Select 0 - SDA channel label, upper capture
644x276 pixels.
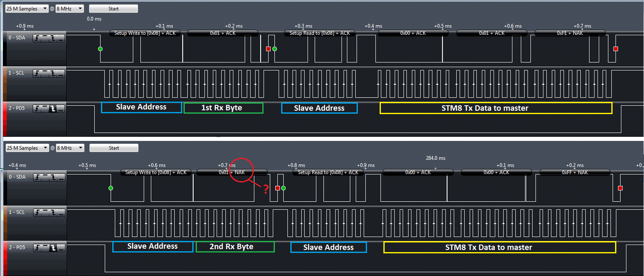click(x=17, y=38)
